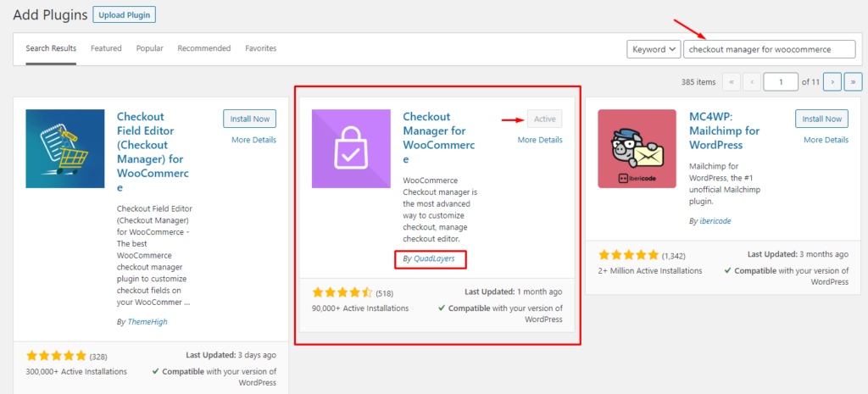Screen dimensions: 868x394
Task: Open the Favorites tab
Action: point(261,48)
